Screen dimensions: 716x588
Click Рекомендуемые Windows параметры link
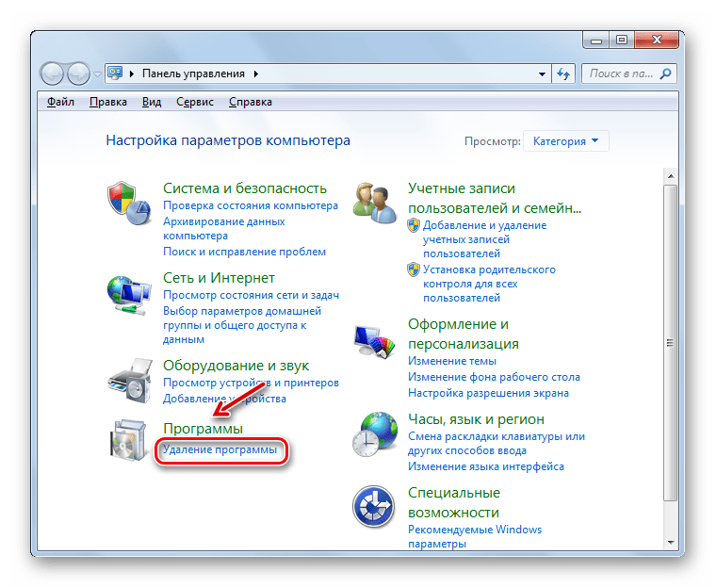[475, 536]
